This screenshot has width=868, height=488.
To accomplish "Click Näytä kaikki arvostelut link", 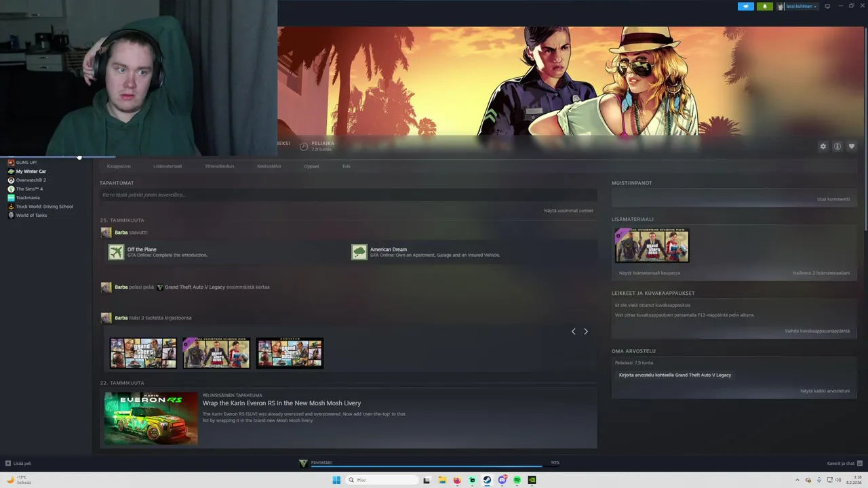I will click(825, 391).
